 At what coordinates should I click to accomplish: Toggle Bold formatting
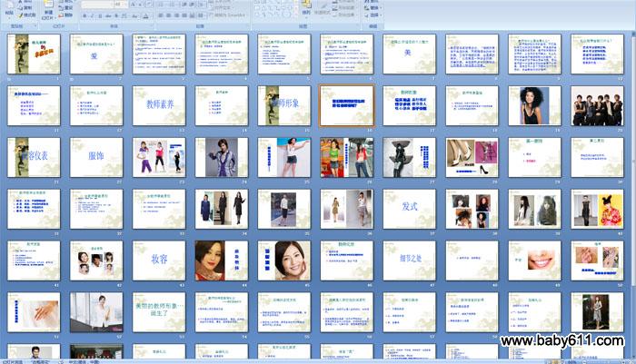[84, 15]
